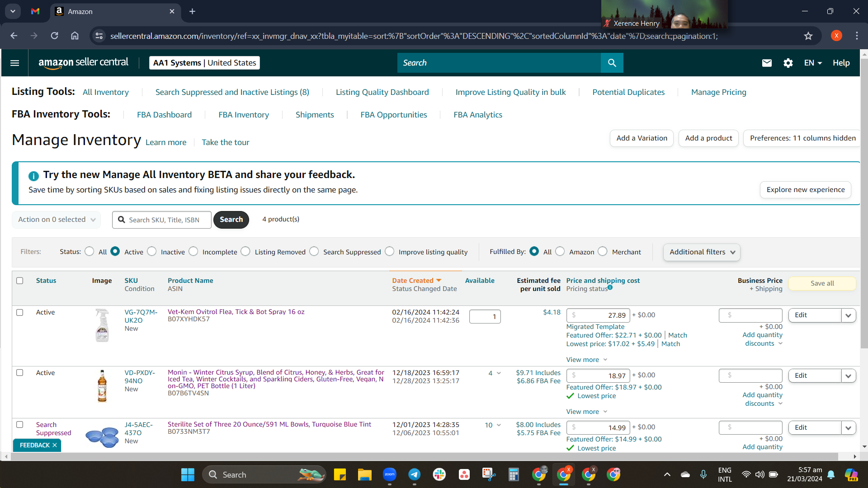Screen dimensions: 868x488
Task: Open Snipping Tool from the taskbar
Action: click(489, 474)
